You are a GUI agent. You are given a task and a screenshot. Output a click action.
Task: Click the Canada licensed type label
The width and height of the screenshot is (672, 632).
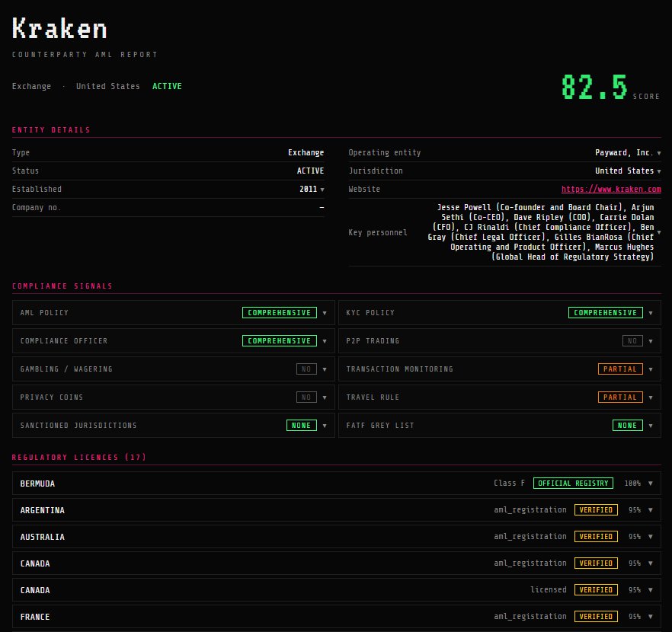[x=549, y=590]
